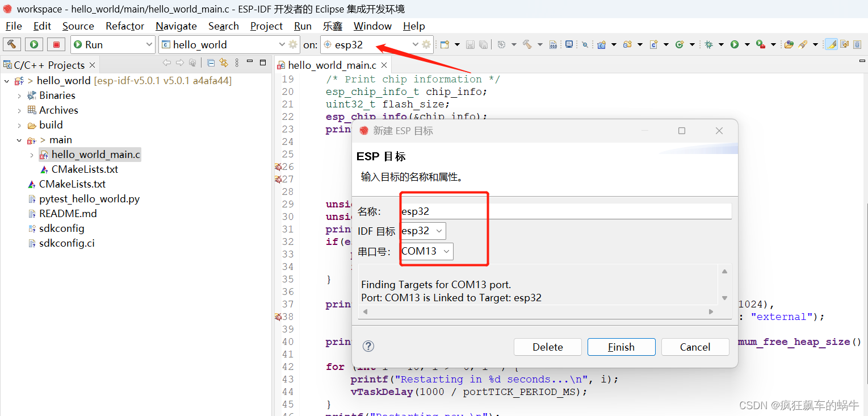Toggle the Mark Occurrences highlighter icon
This screenshot has width=868, height=416.
[831, 44]
